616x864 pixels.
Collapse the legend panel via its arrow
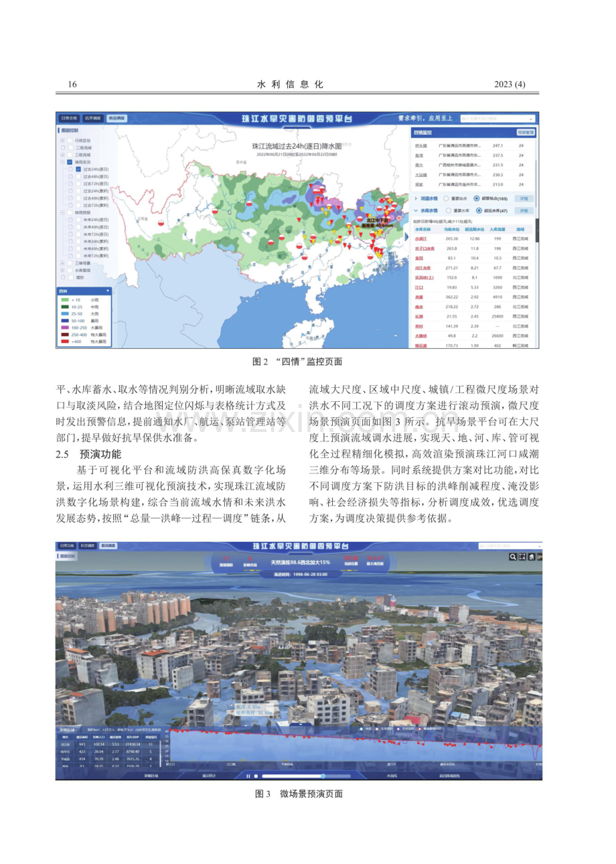pyautogui.click(x=107, y=291)
